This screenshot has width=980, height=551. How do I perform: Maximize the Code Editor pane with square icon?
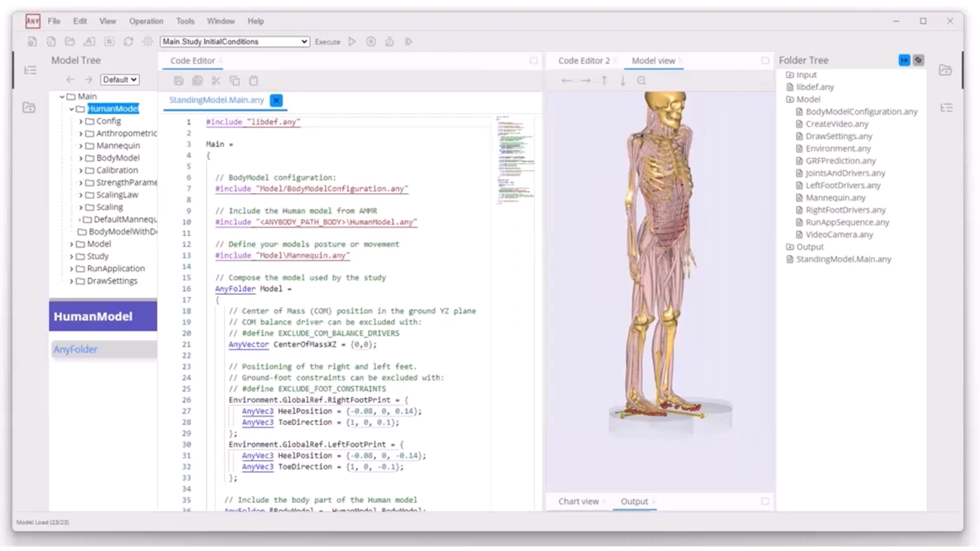coord(533,60)
